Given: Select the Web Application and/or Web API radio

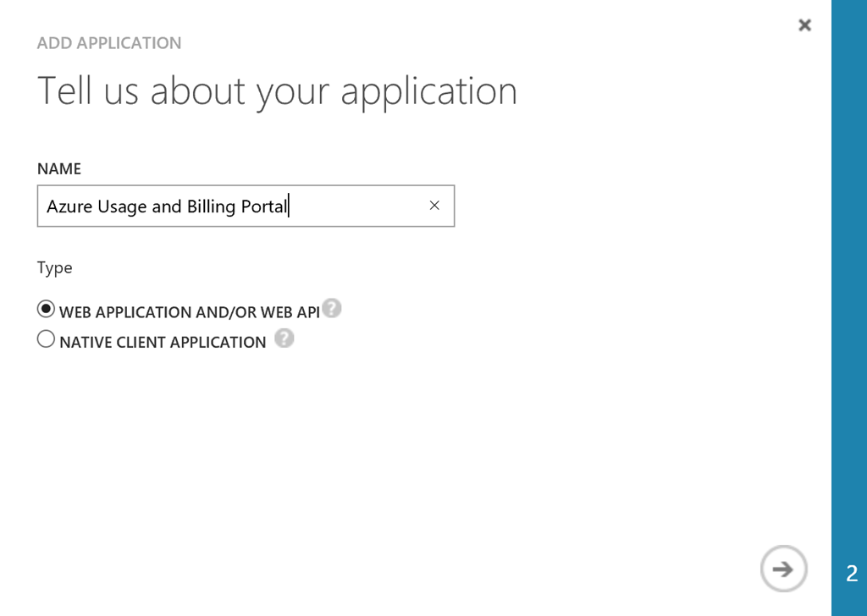Looking at the screenshot, I should click(47, 310).
